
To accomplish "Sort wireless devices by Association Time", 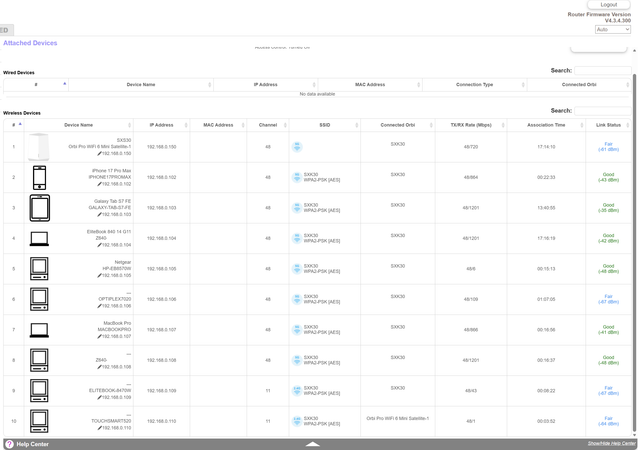I will click(546, 125).
